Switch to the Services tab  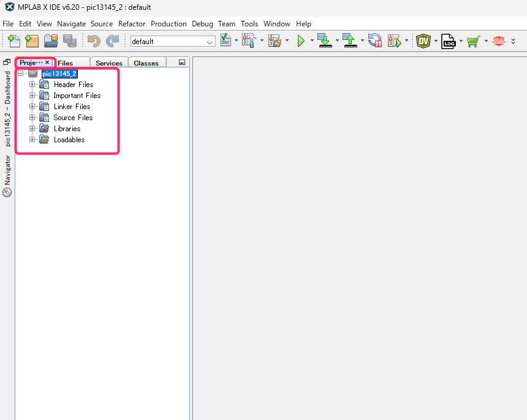coord(108,63)
